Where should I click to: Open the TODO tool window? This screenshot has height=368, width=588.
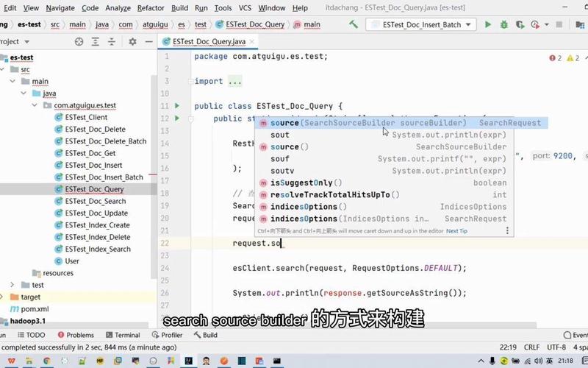pos(32,335)
